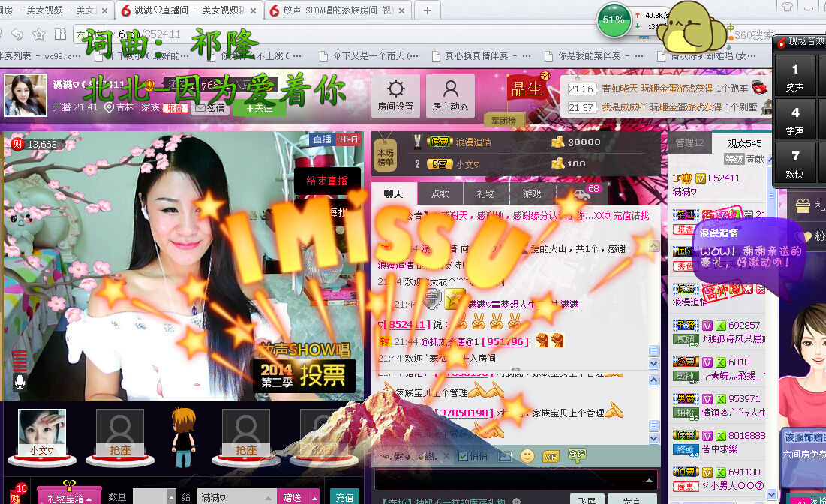826x504 pixels.
Task: Play the 笑声 laughter sound effect
Action: [795, 76]
